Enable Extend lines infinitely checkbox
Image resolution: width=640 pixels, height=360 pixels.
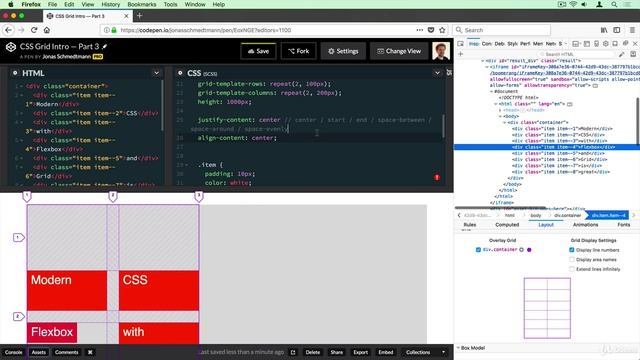point(572,269)
